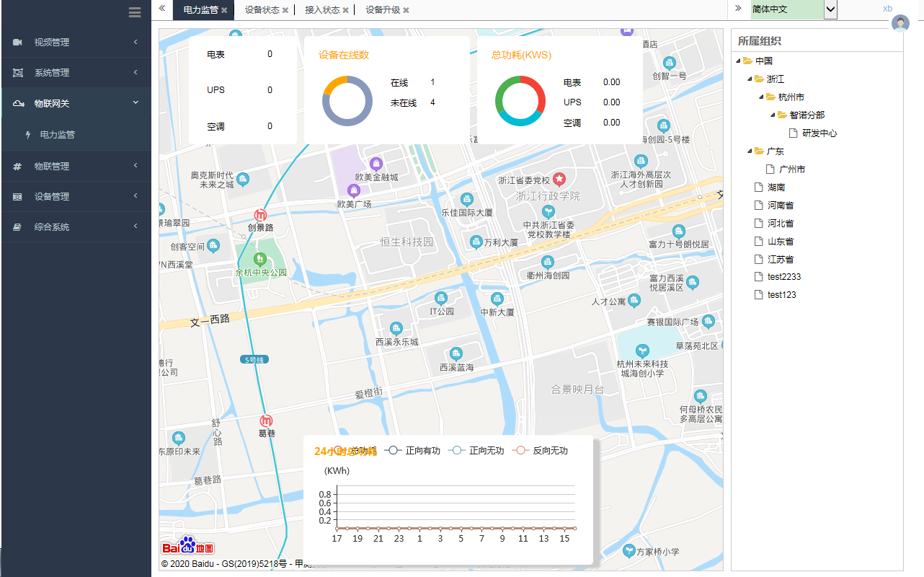
Task: Select 研发中心 in organization tree
Action: point(819,133)
